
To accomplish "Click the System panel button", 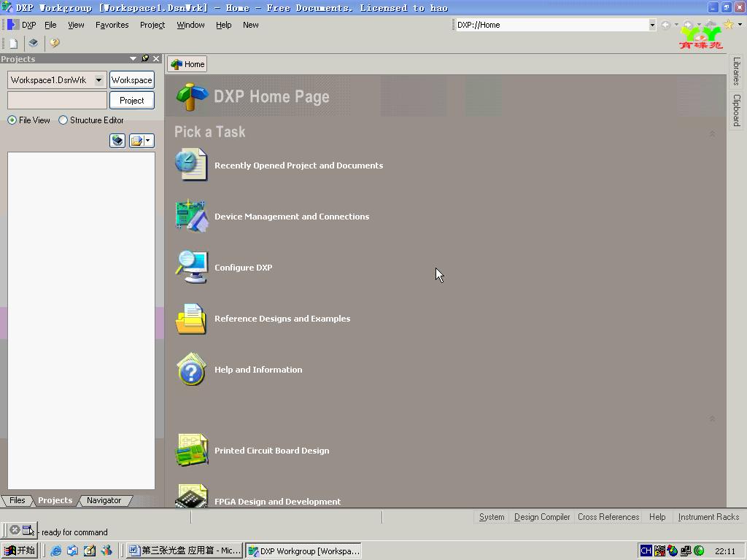I will [x=492, y=517].
